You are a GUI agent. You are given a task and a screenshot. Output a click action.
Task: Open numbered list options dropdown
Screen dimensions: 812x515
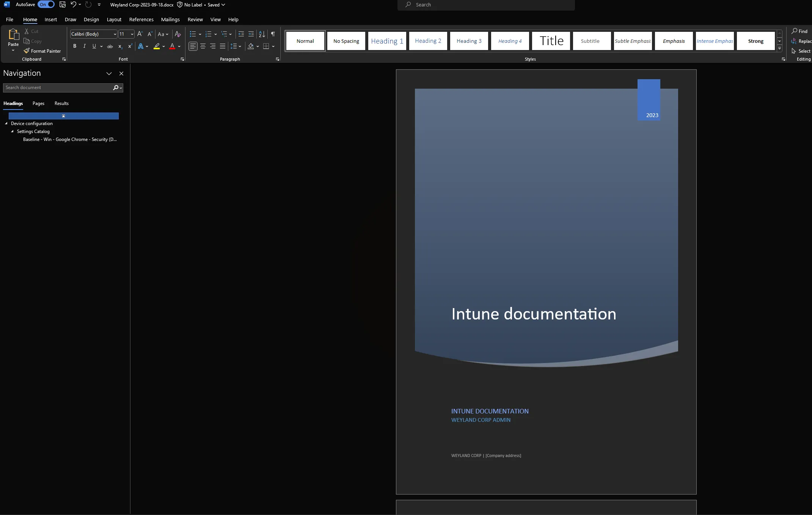click(215, 34)
